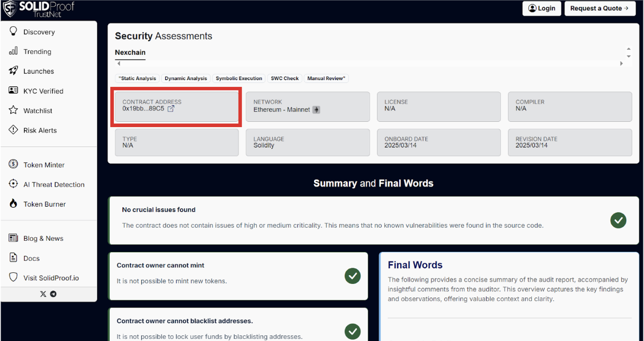The image size is (644, 341).
Task: Click the checkmark beside Contract owner cannot mint
Action: [x=353, y=276]
